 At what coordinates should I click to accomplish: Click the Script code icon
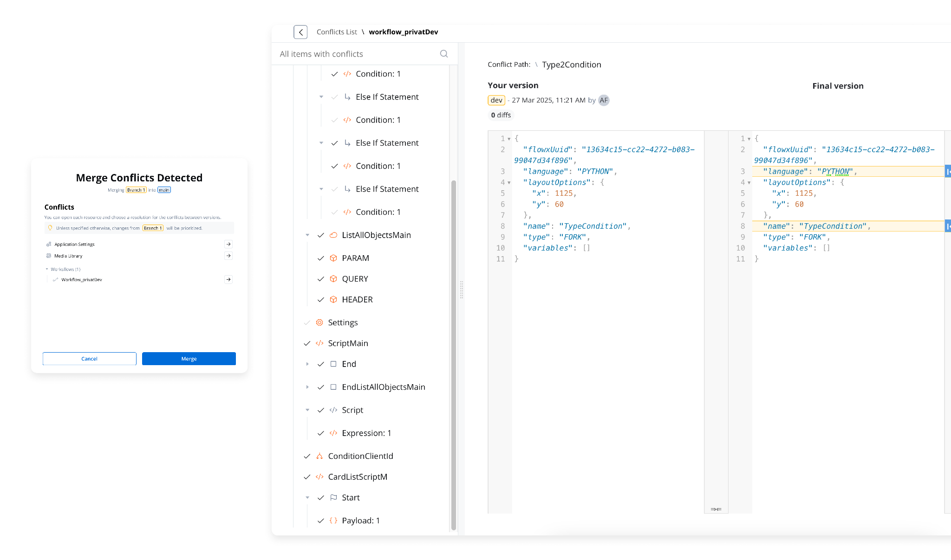(x=333, y=410)
